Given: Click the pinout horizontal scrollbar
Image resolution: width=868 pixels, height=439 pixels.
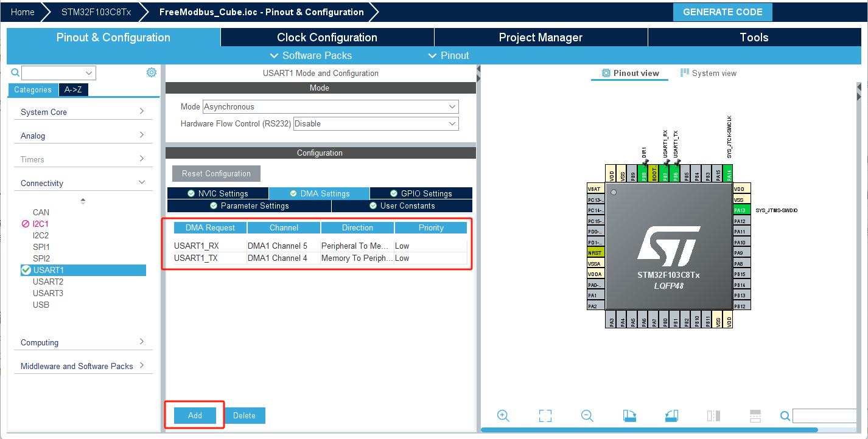Looking at the screenshot, I should [x=649, y=430].
